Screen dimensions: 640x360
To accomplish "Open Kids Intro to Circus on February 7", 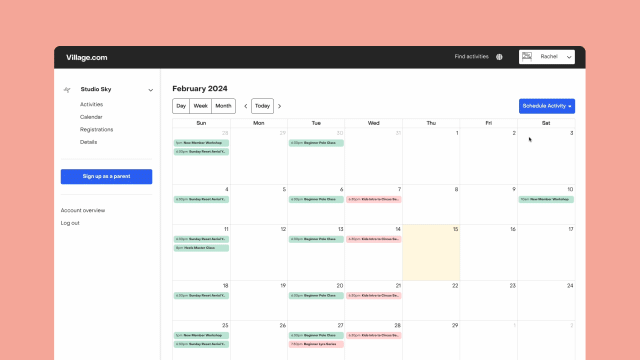I will pyautogui.click(x=374, y=200).
